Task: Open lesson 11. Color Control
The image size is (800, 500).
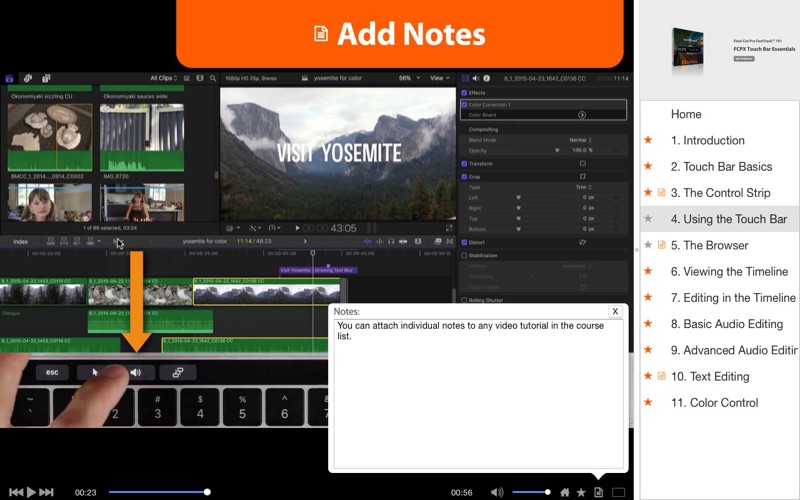Action: (x=714, y=403)
